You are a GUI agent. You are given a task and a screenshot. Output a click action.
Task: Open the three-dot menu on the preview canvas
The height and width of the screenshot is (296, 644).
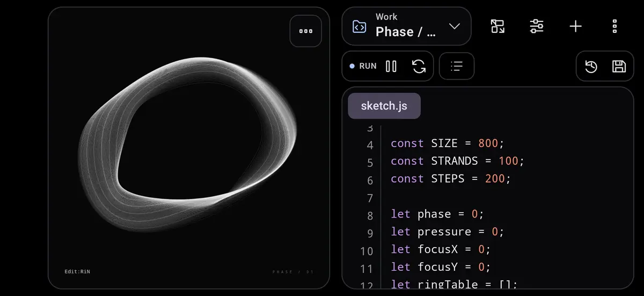click(x=306, y=31)
